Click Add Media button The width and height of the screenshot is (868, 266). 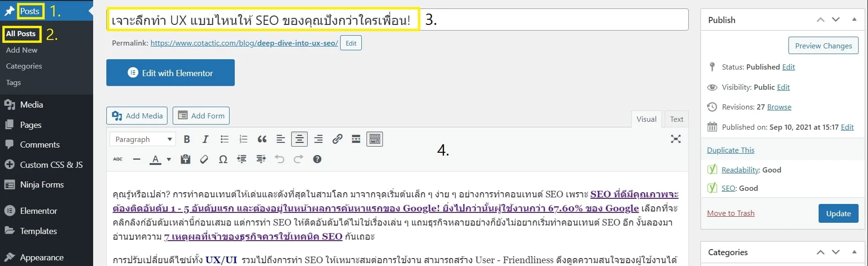(137, 116)
